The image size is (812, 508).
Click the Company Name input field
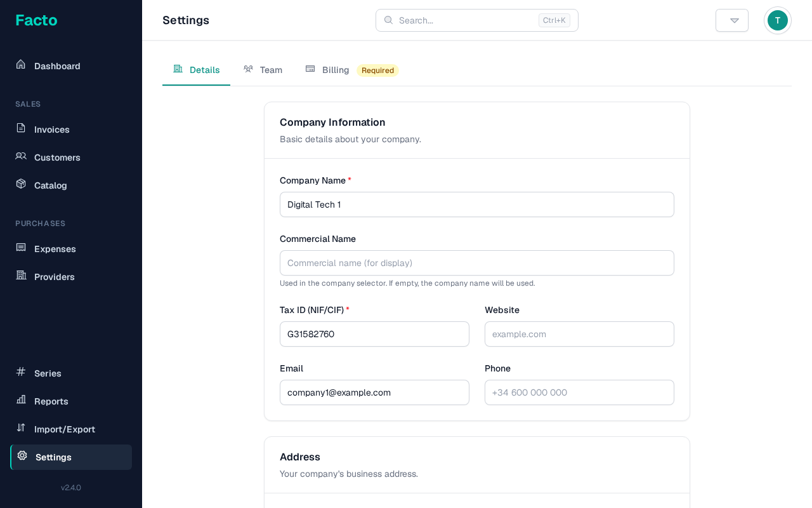pos(476,204)
